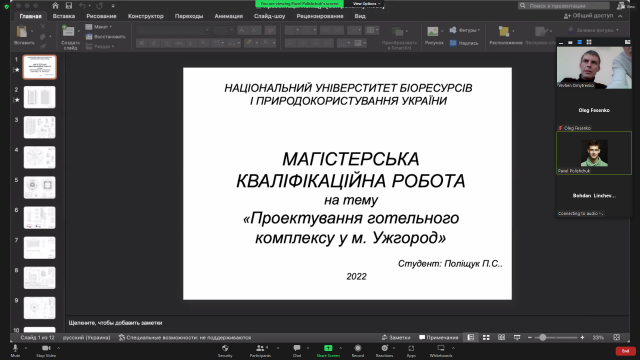
Task: Click the 33% zoom level value
Action: [598, 338]
